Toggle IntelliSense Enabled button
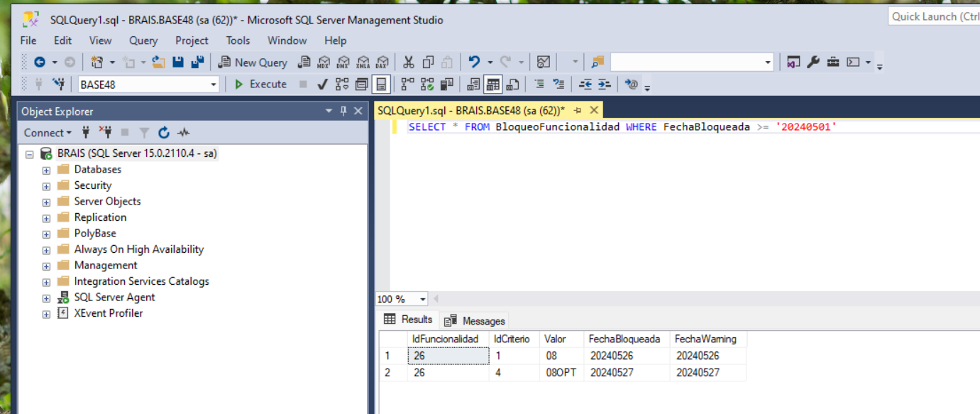The image size is (980, 414). [x=381, y=84]
